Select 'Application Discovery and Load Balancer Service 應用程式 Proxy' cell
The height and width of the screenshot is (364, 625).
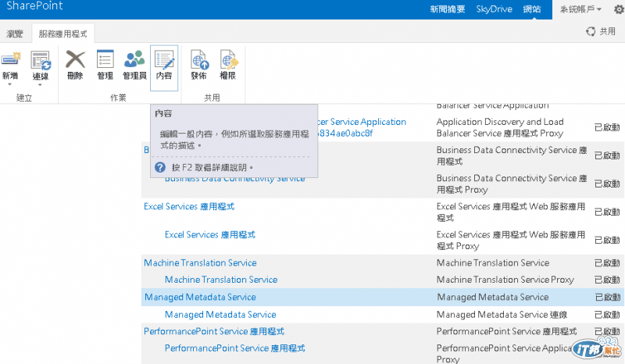[x=500, y=127]
